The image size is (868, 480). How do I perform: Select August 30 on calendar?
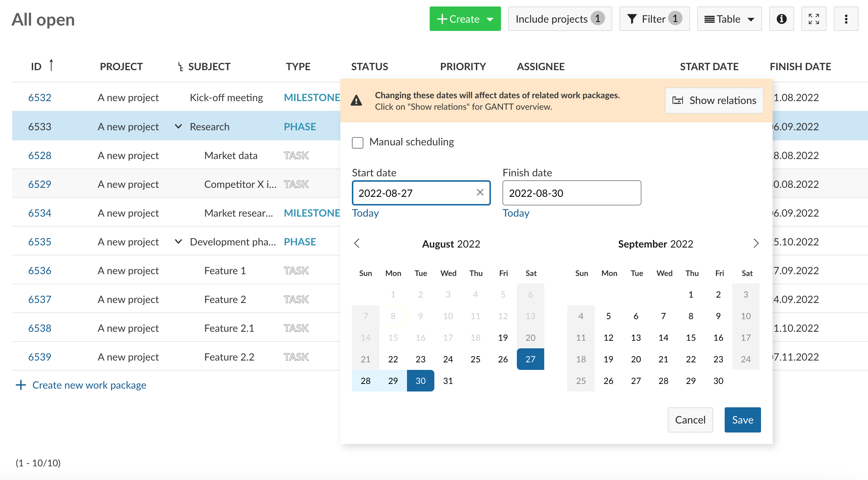(420, 380)
